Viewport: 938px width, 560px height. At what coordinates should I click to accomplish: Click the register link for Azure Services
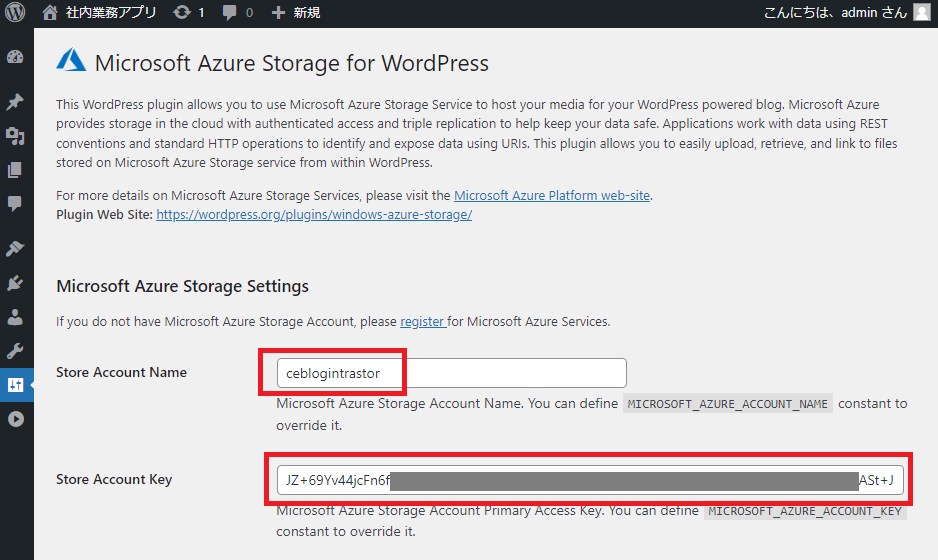[x=422, y=321]
